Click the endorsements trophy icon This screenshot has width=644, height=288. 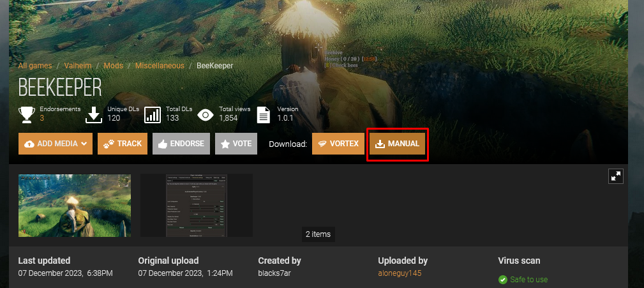click(x=27, y=114)
